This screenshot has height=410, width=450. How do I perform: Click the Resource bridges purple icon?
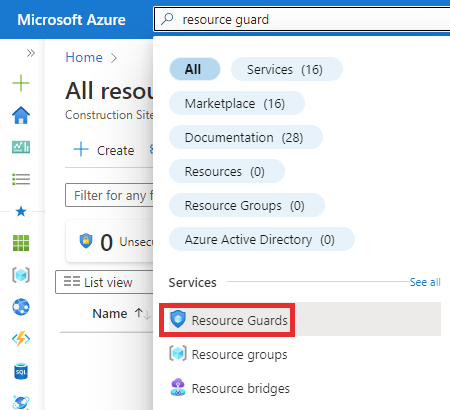(x=178, y=387)
